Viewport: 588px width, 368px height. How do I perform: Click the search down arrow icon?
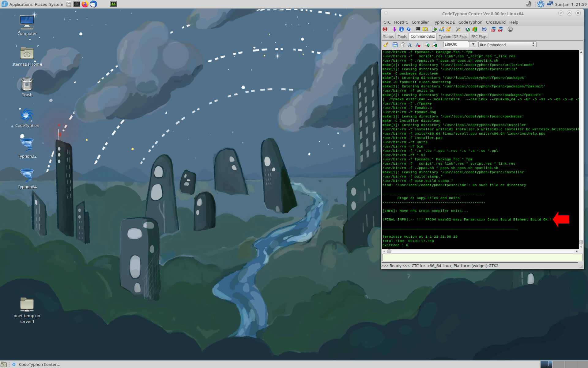coord(435,45)
